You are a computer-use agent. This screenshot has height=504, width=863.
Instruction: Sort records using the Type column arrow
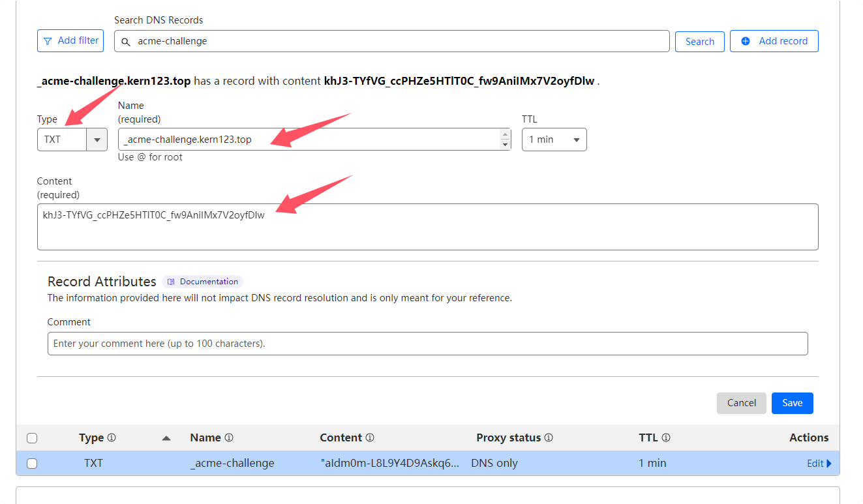166,438
